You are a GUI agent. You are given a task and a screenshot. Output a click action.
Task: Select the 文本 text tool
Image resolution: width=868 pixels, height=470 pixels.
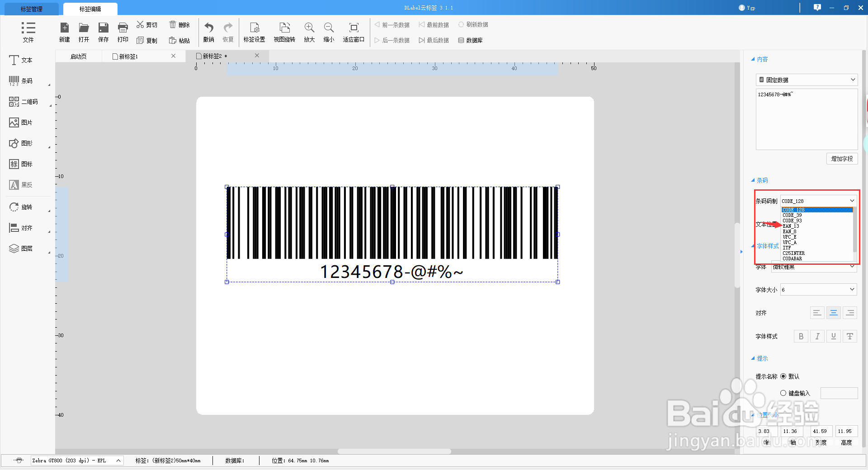point(21,60)
